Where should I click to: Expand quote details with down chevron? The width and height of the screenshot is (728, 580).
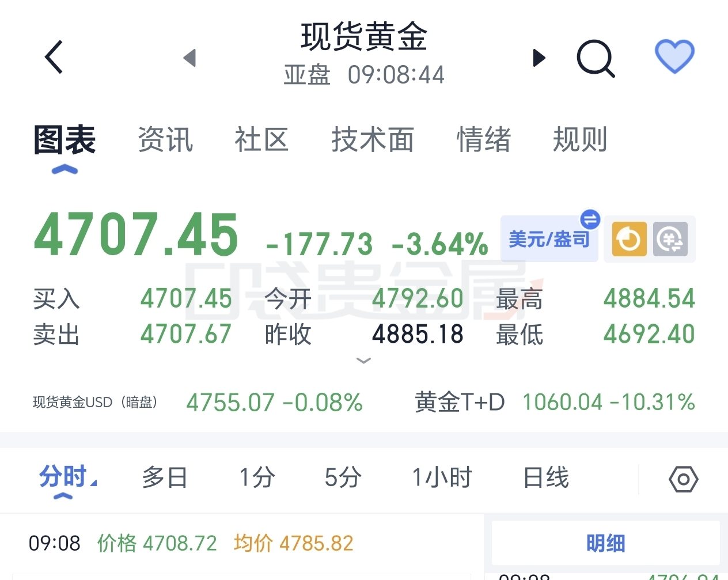[363, 361]
